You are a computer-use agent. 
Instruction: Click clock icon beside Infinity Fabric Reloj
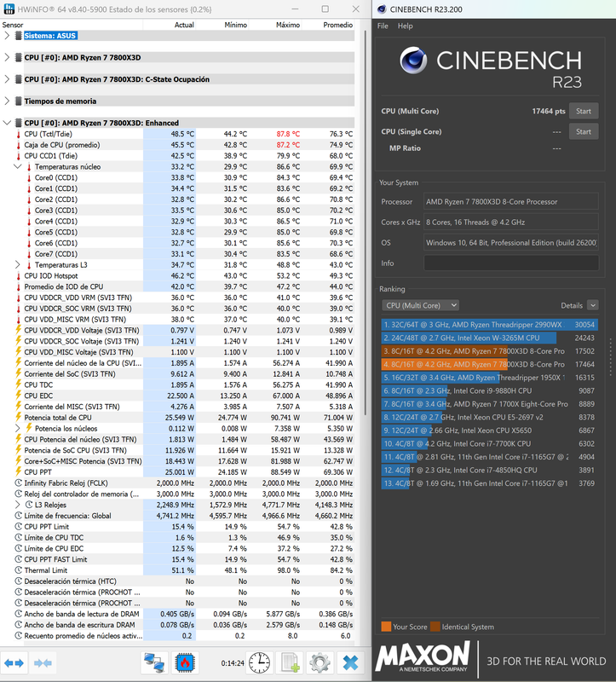(x=18, y=483)
